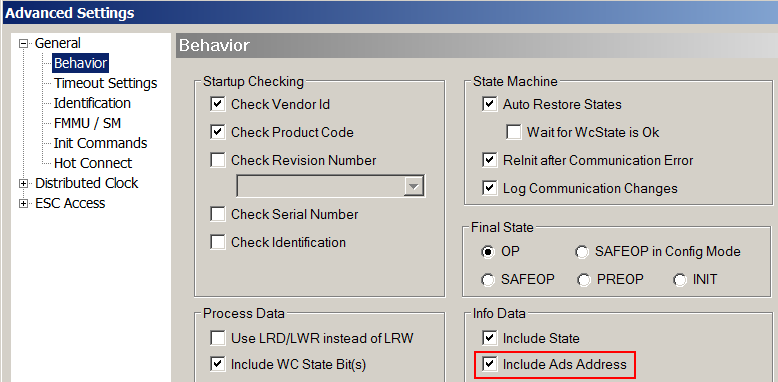Click the Process Data group label

point(244,314)
